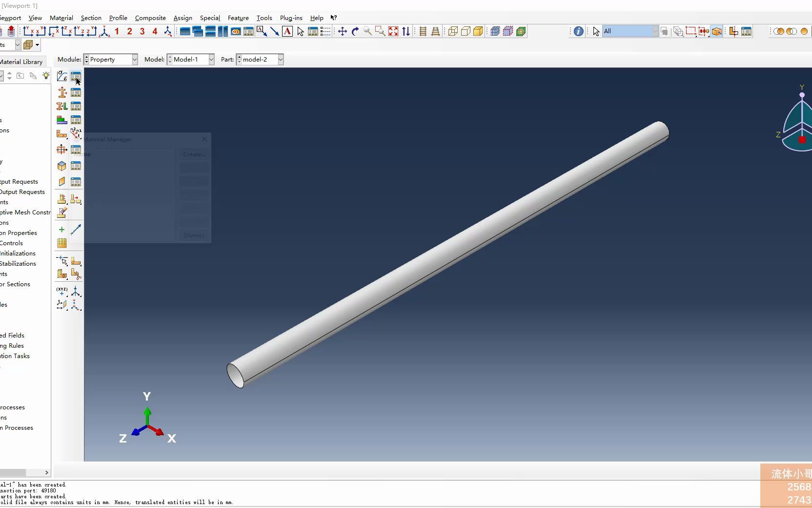Open the Section Manager icon
The image size is (812, 508).
point(76,93)
